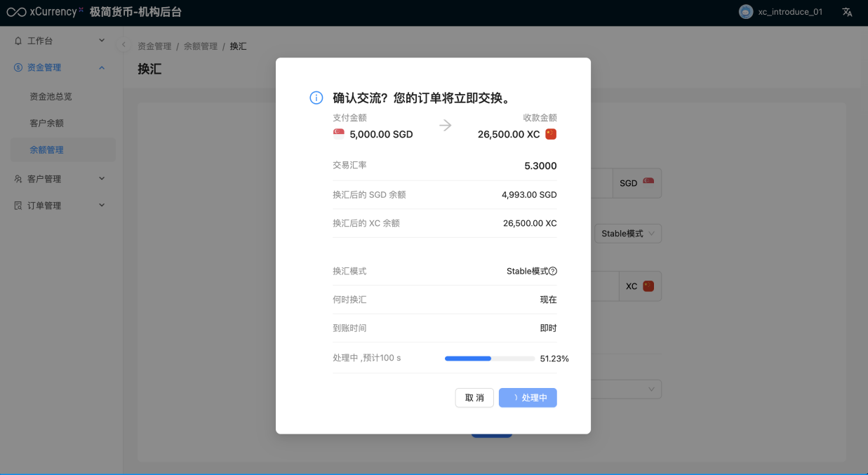Click the 余额管理 breadcrumb link
This screenshot has width=868, height=475.
point(201,46)
